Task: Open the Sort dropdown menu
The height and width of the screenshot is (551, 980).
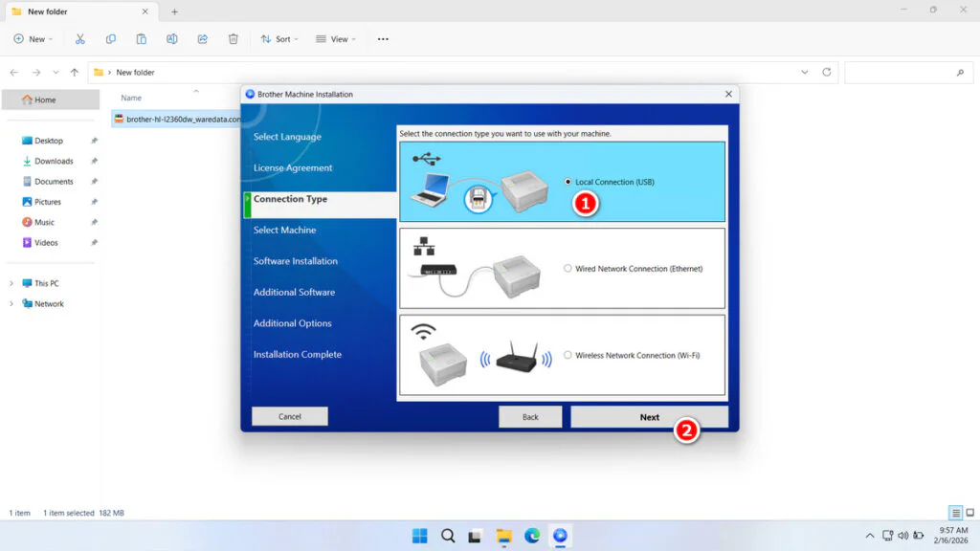Action: (278, 38)
